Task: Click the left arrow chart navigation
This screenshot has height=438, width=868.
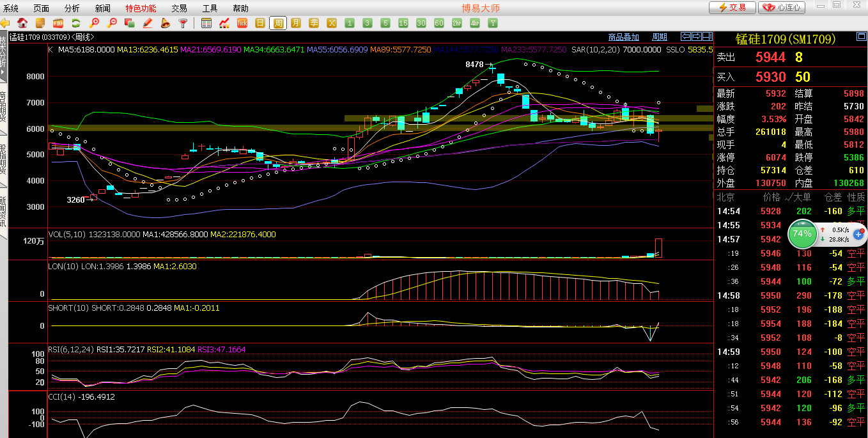Action: tap(686, 36)
